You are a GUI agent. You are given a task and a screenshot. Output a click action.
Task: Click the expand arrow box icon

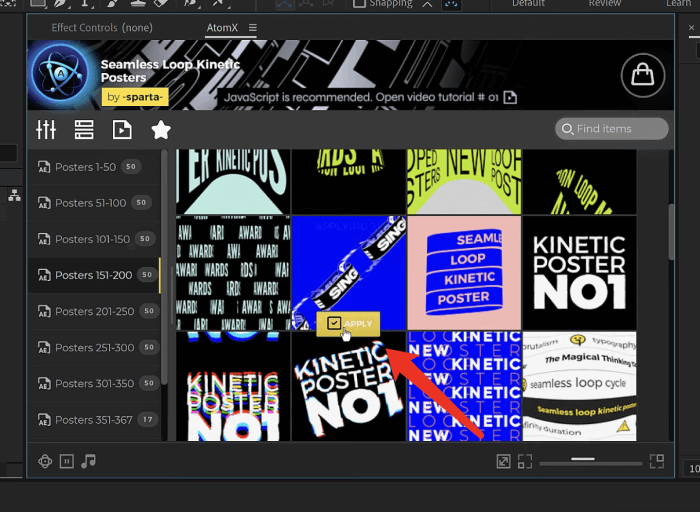[x=503, y=461]
